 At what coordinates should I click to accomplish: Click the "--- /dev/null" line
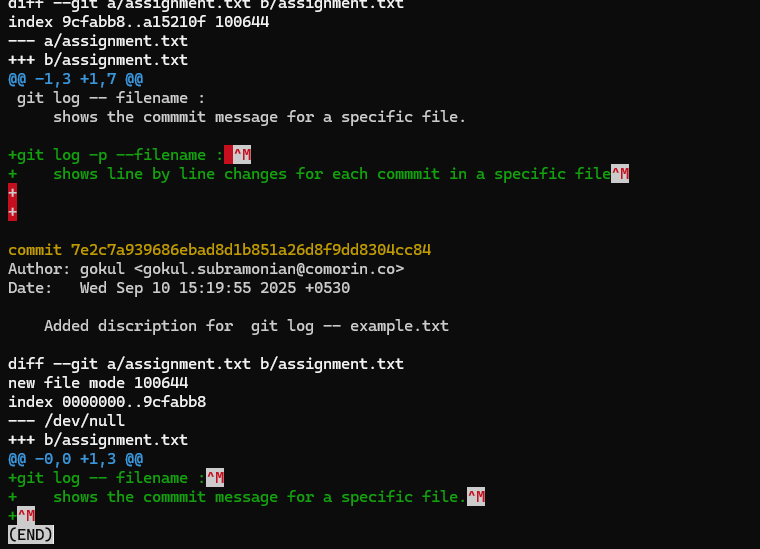click(66, 421)
